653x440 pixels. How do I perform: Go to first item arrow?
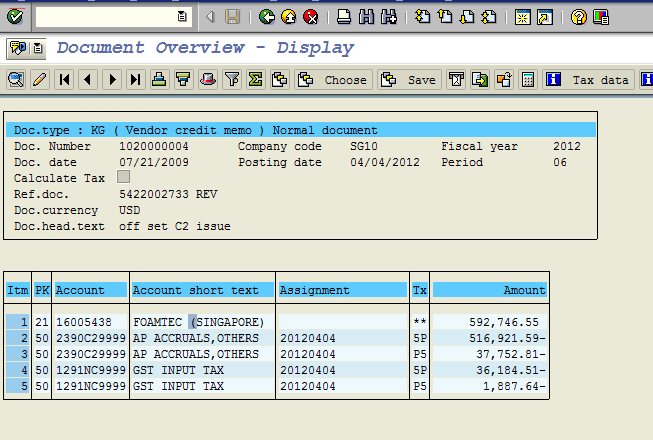pyautogui.click(x=64, y=80)
